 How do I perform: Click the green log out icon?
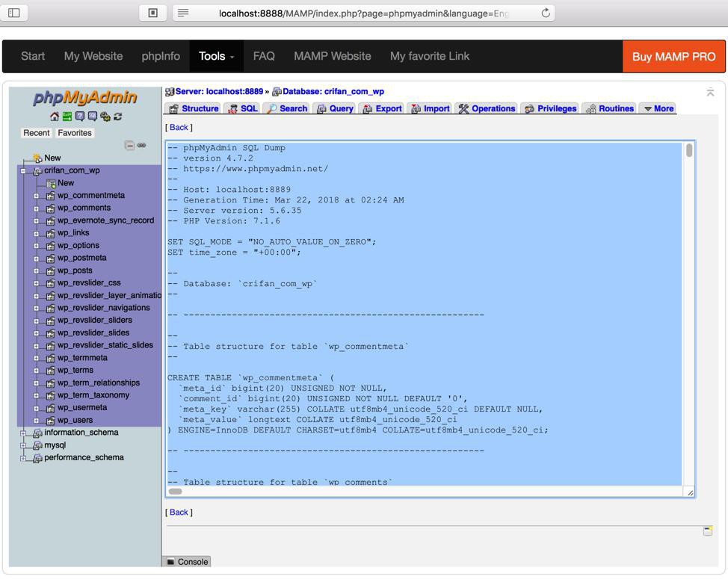67,117
